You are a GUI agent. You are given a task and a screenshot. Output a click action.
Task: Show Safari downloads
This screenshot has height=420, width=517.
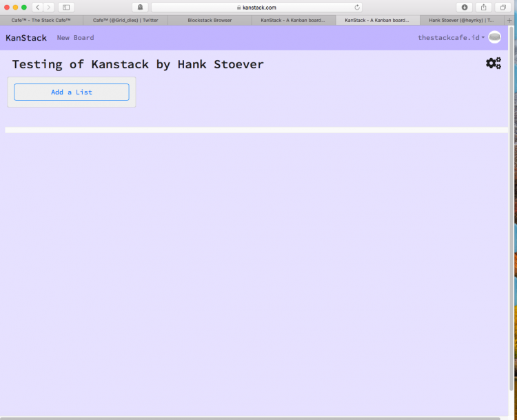(x=464, y=8)
